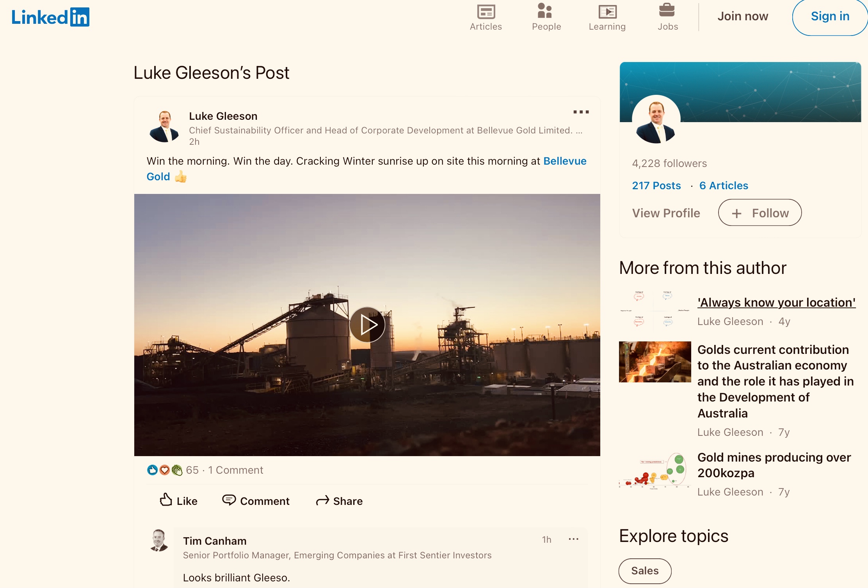Click the Sign in button
This screenshot has width=868, height=588.
coord(830,16)
